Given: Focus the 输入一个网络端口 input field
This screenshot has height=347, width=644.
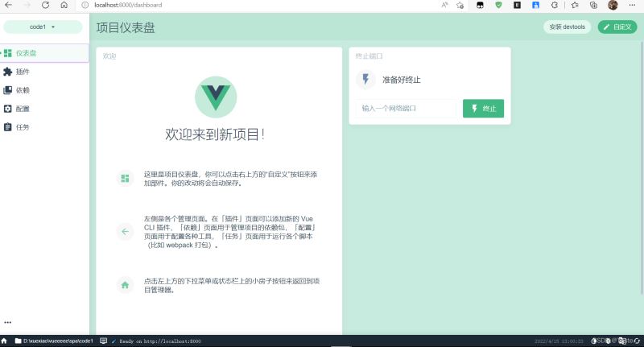Looking at the screenshot, I should [407, 109].
